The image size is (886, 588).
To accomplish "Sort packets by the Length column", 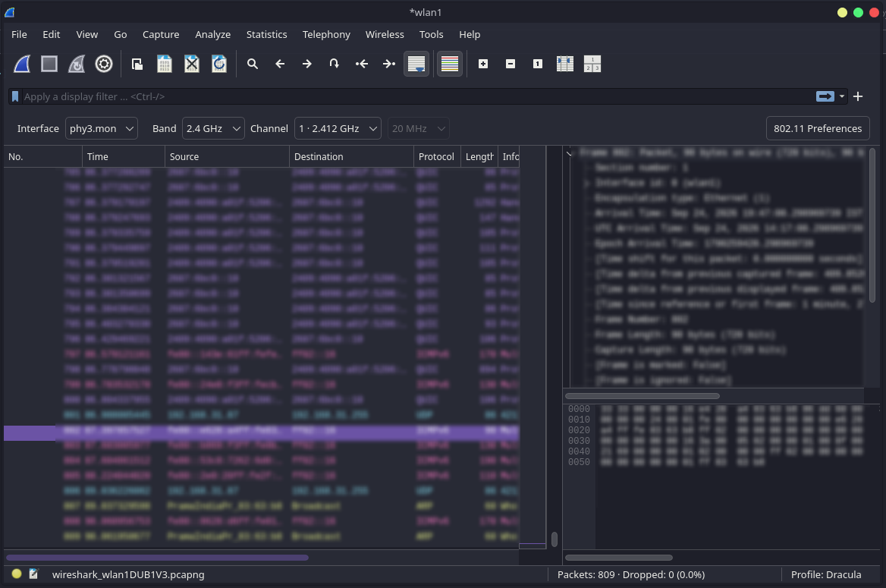I will (x=479, y=156).
